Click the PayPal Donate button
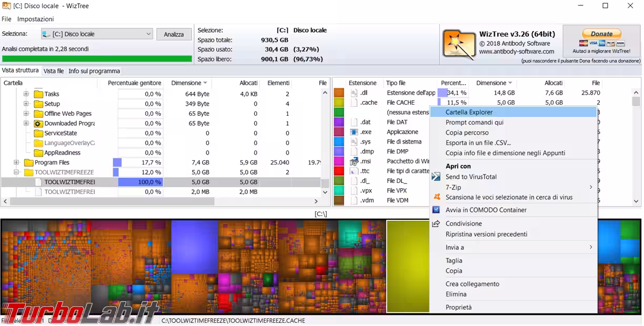This screenshot has width=644, height=326. point(601,34)
